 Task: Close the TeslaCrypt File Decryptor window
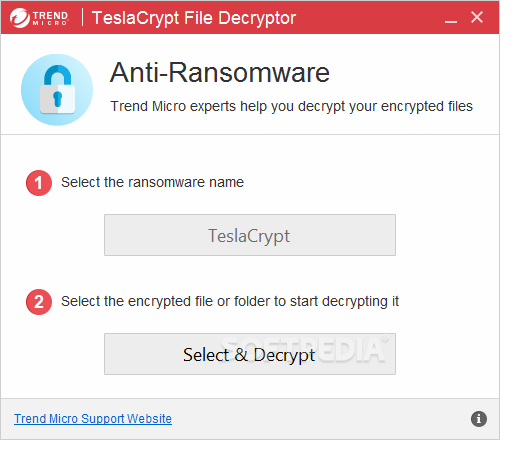477,17
